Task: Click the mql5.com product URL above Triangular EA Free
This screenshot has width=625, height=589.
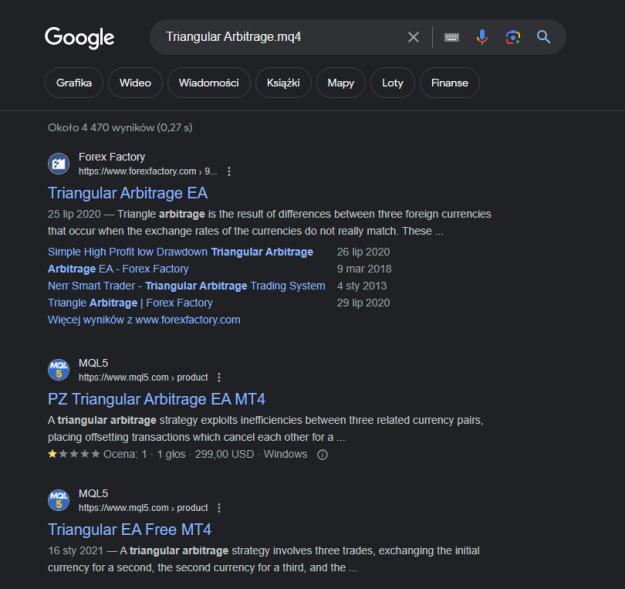Action: 143,508
